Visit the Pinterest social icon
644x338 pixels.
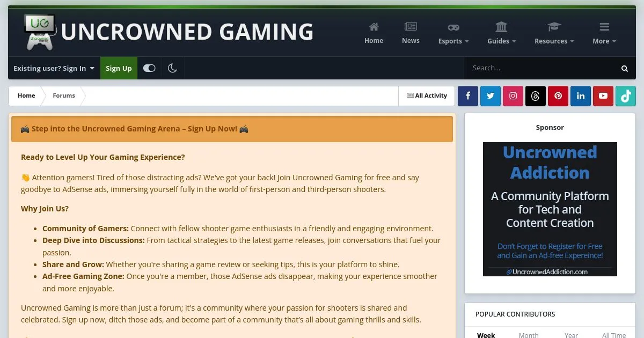click(x=558, y=96)
